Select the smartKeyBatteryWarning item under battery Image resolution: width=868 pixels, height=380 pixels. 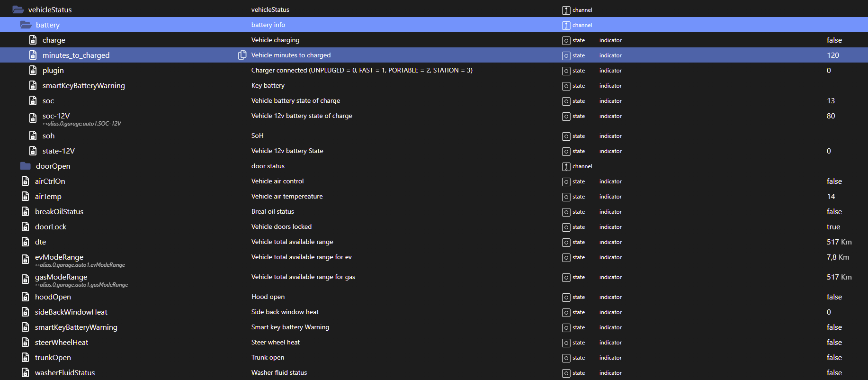[83, 86]
